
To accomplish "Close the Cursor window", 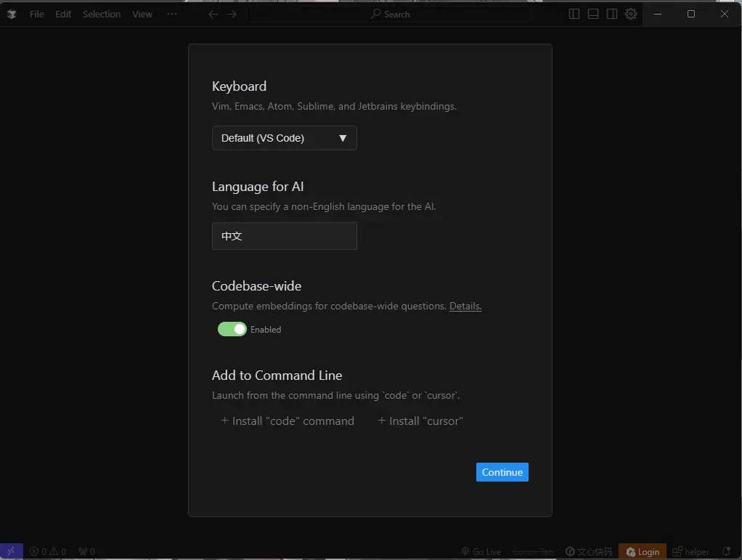I will [x=725, y=15].
